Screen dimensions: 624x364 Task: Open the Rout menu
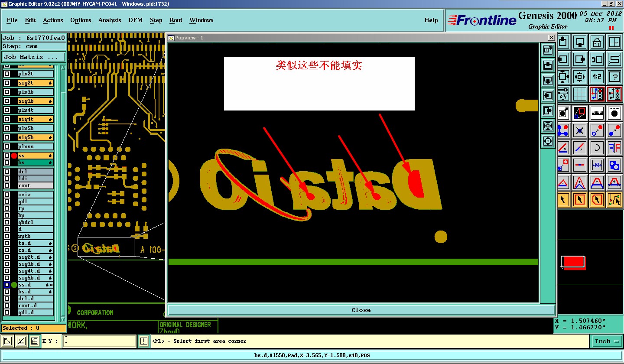pos(176,20)
